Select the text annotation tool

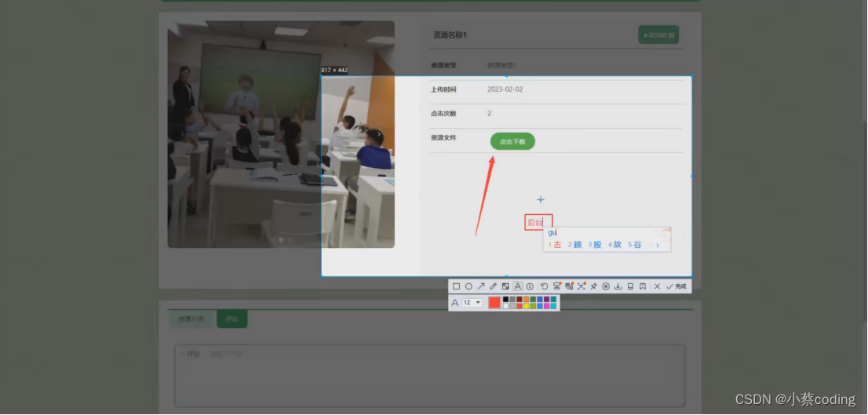518,286
